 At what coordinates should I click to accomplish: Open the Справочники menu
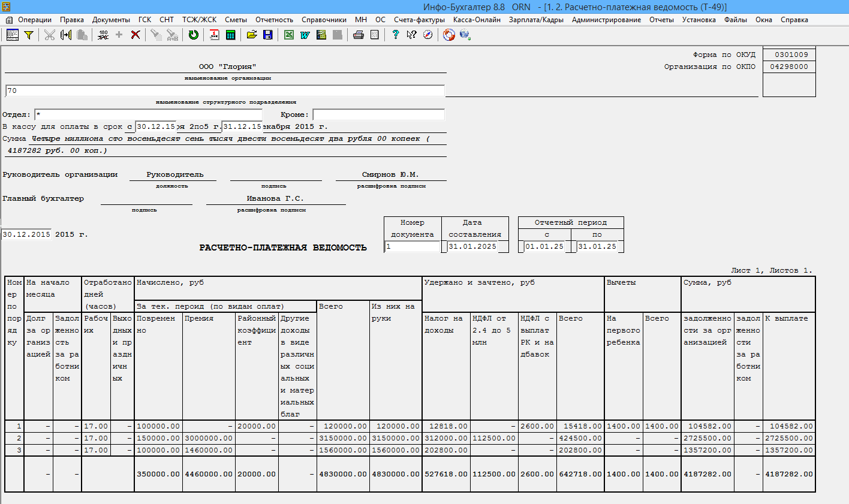click(x=324, y=20)
